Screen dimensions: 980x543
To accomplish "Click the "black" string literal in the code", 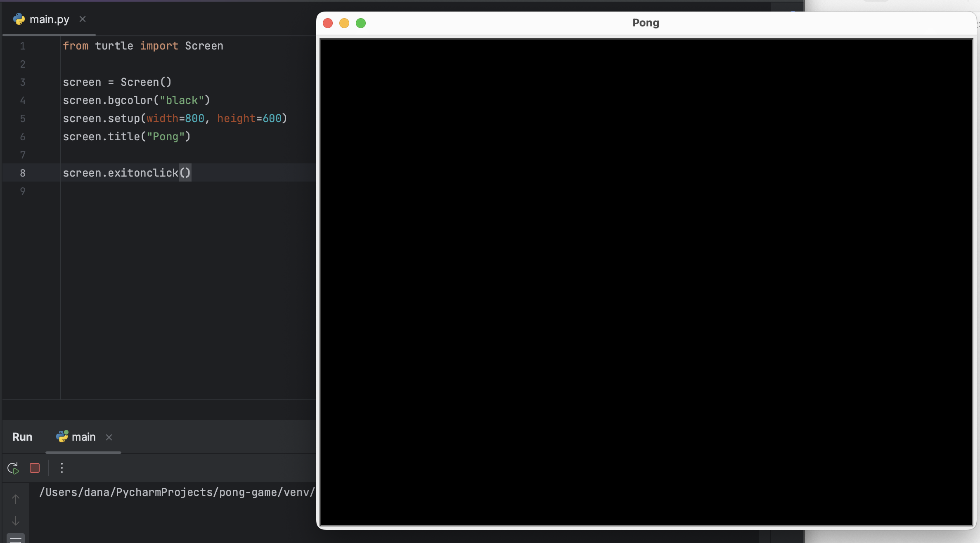I will coord(182,100).
